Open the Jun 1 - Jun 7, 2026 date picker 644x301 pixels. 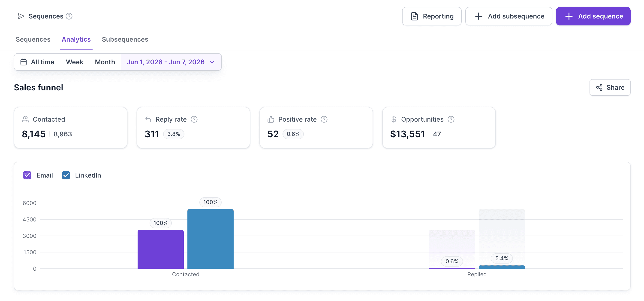pos(171,62)
